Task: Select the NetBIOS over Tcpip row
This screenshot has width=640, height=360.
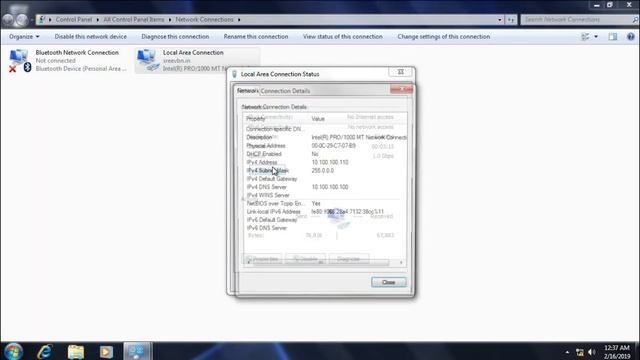Action: tap(325, 203)
